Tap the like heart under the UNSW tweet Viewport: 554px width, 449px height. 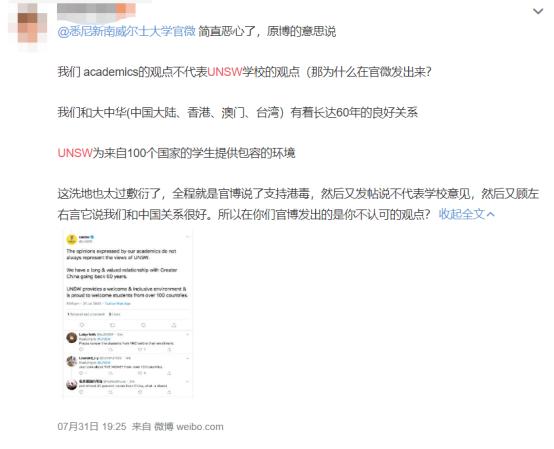[143, 325]
